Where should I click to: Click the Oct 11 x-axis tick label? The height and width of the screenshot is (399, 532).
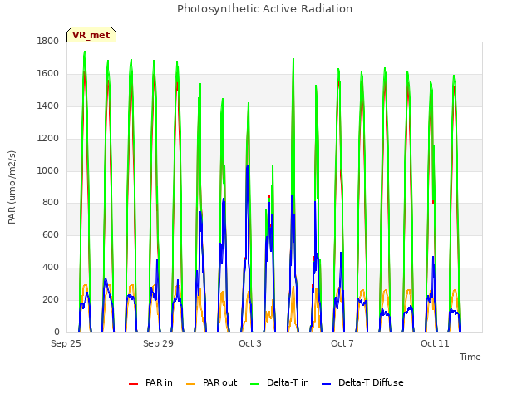(x=435, y=343)
